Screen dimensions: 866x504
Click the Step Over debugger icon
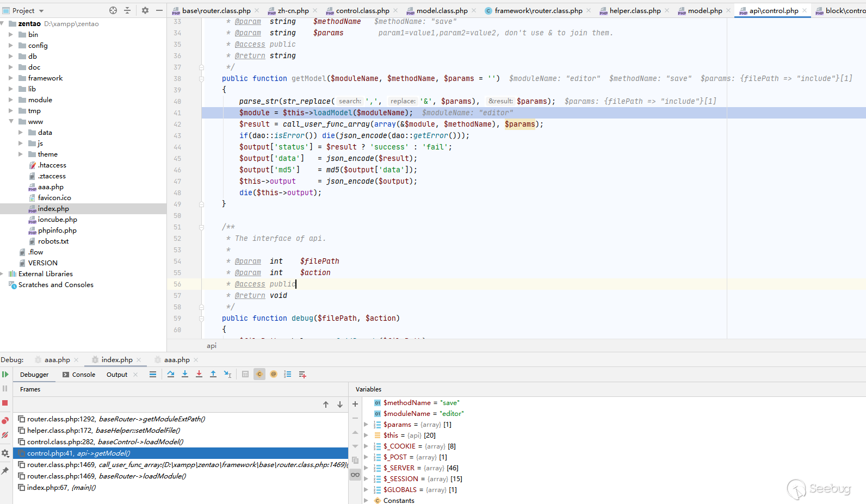point(171,374)
